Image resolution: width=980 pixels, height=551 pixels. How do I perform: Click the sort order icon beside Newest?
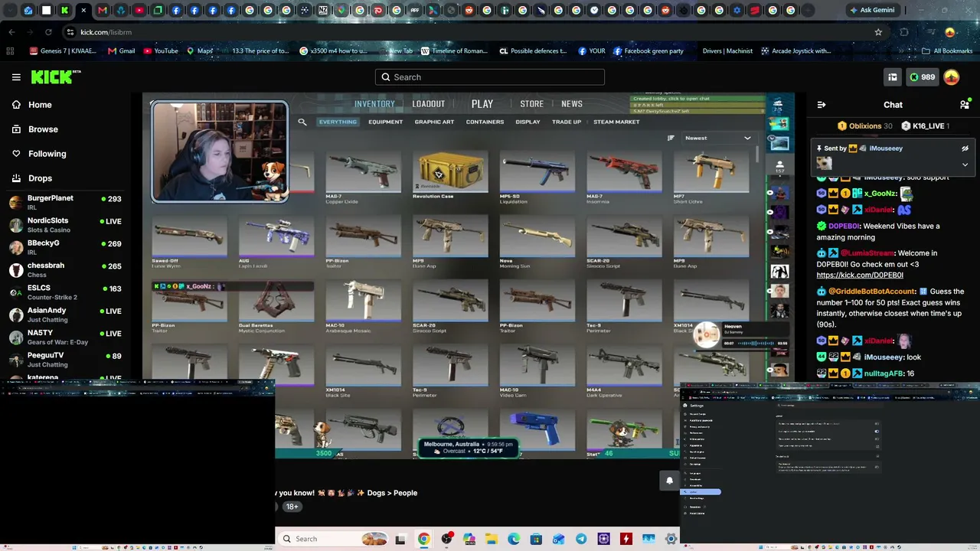[x=671, y=138]
